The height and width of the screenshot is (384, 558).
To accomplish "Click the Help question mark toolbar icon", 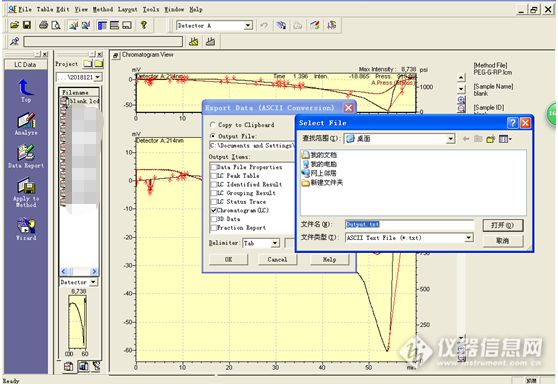I will point(144,25).
